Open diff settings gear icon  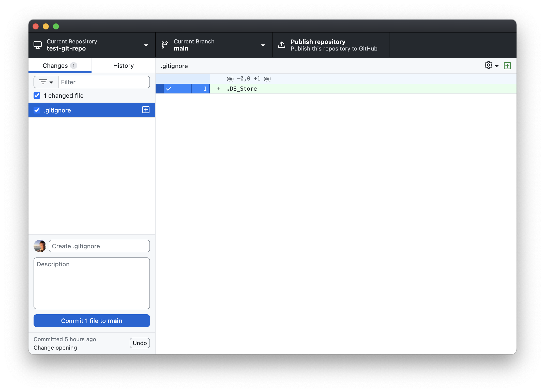pos(488,65)
